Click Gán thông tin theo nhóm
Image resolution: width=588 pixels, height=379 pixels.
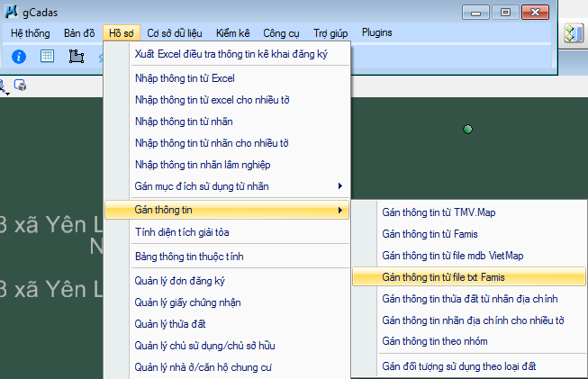click(x=434, y=341)
